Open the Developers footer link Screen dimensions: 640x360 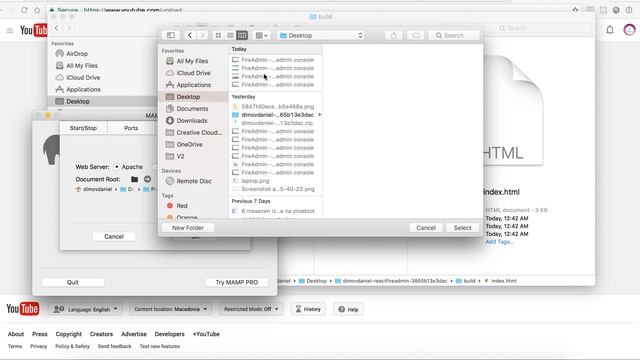coord(169,334)
